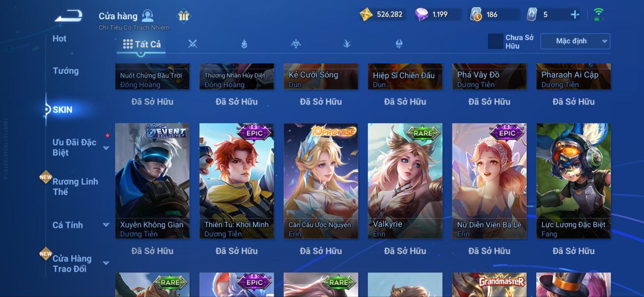
Task: Go to the Tướng sidebar section
Action: 66,71
